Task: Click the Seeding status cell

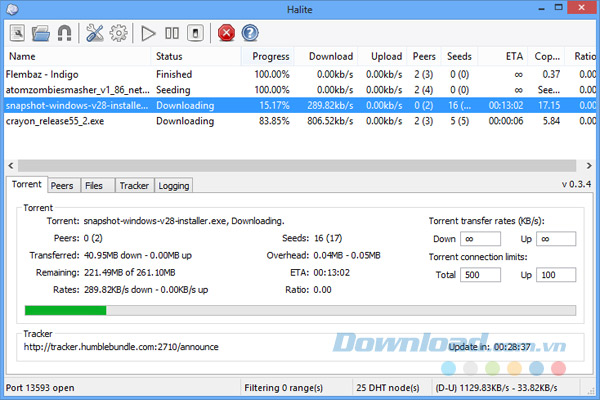Action: click(x=173, y=90)
